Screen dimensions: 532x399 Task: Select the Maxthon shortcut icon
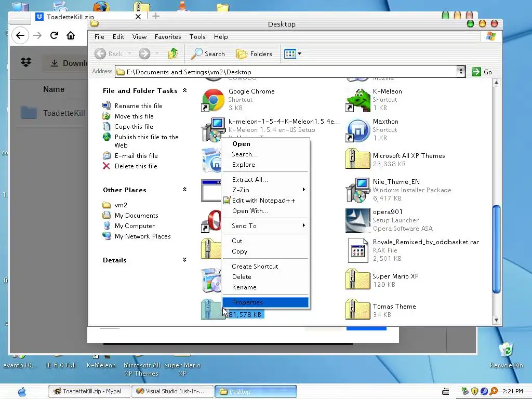point(357,130)
